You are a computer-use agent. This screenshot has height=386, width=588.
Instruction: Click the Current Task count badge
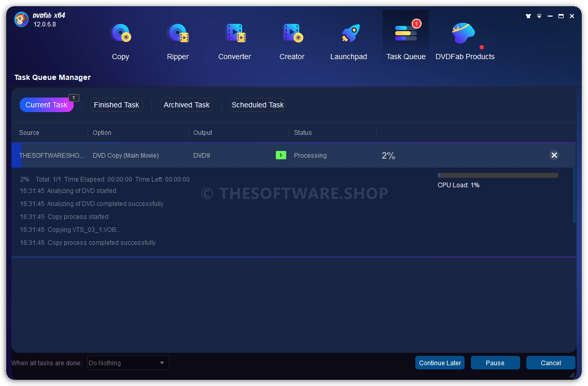coord(74,98)
